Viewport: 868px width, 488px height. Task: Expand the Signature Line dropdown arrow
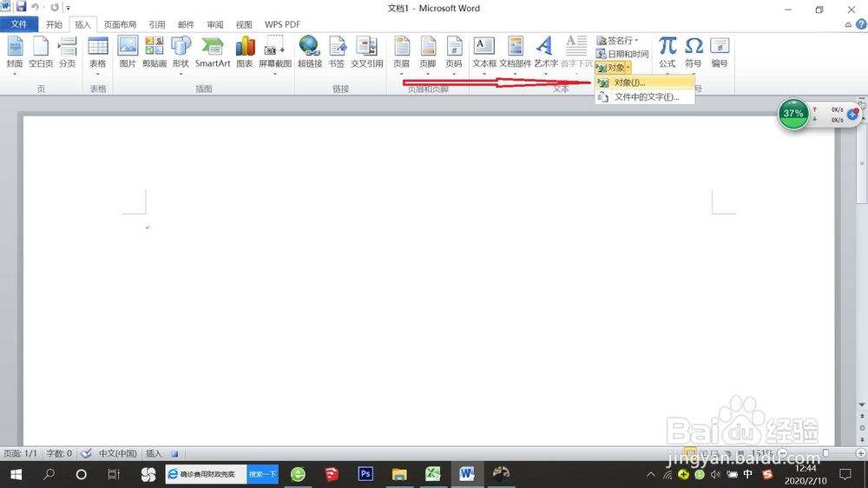(636, 41)
